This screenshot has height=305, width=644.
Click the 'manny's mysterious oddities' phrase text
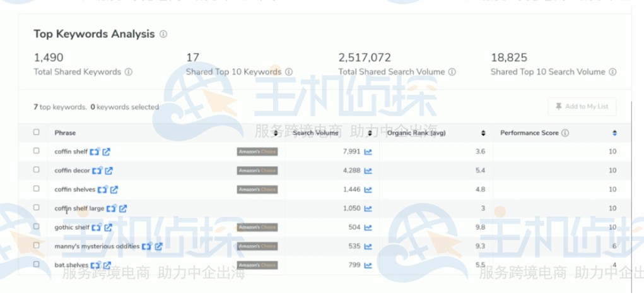click(x=97, y=246)
